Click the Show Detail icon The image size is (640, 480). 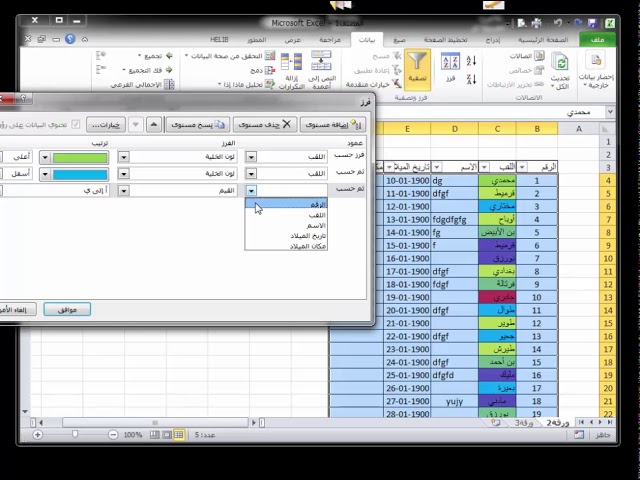[101, 56]
